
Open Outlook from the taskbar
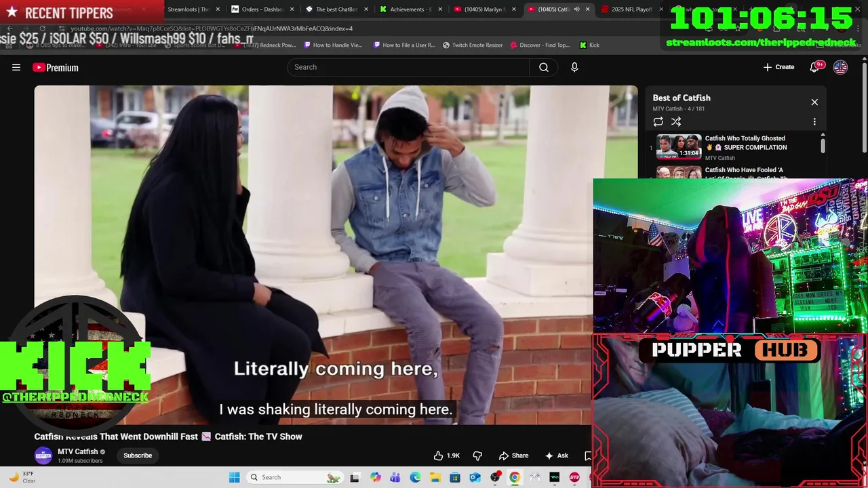point(475,477)
